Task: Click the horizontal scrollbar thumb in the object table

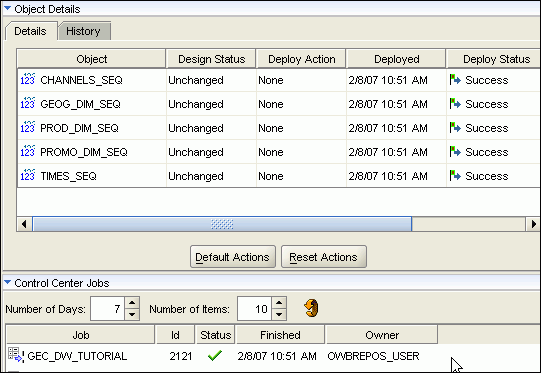Action: click(222, 224)
